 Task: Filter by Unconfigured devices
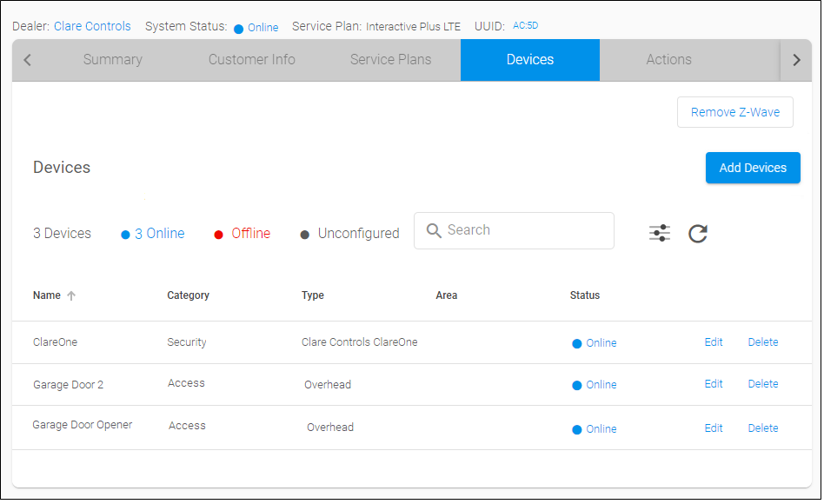pos(350,234)
